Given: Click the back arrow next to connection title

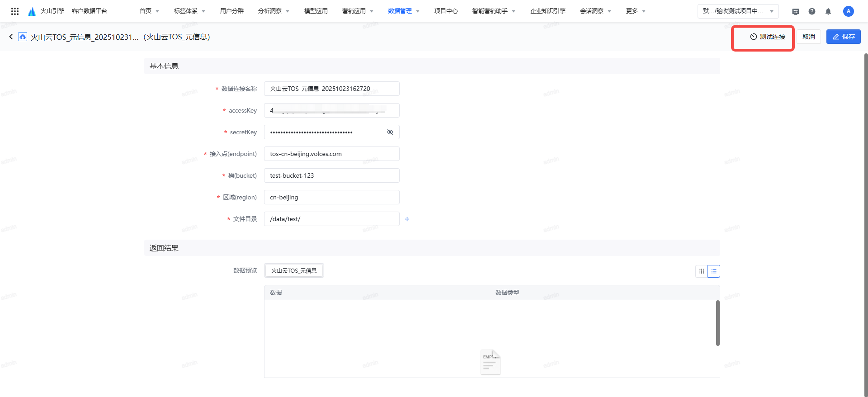Looking at the screenshot, I should pos(11,37).
